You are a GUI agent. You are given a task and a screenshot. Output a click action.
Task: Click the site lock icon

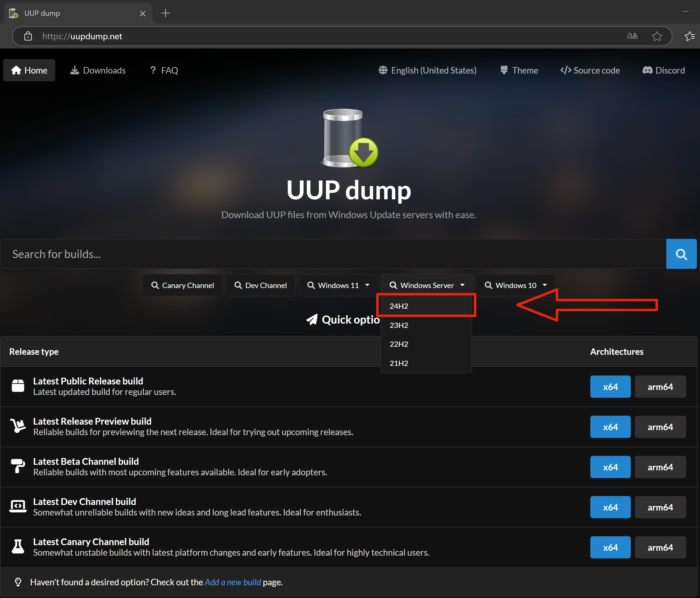(28, 36)
